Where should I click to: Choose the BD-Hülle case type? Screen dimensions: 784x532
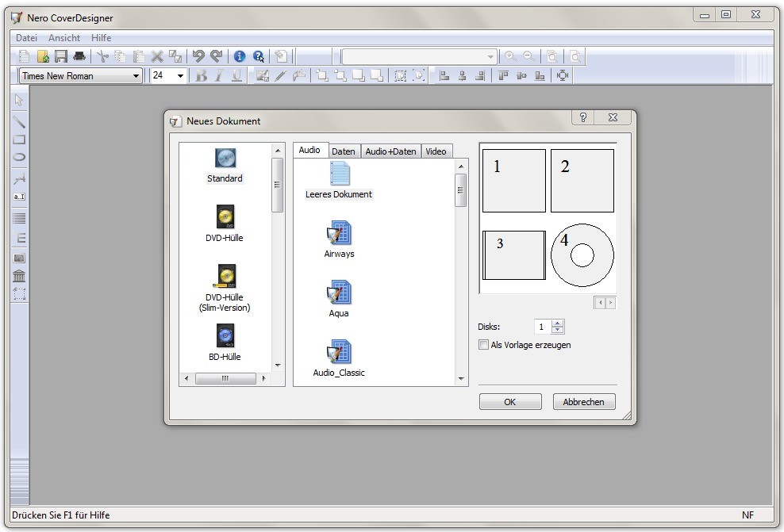pyautogui.click(x=225, y=342)
